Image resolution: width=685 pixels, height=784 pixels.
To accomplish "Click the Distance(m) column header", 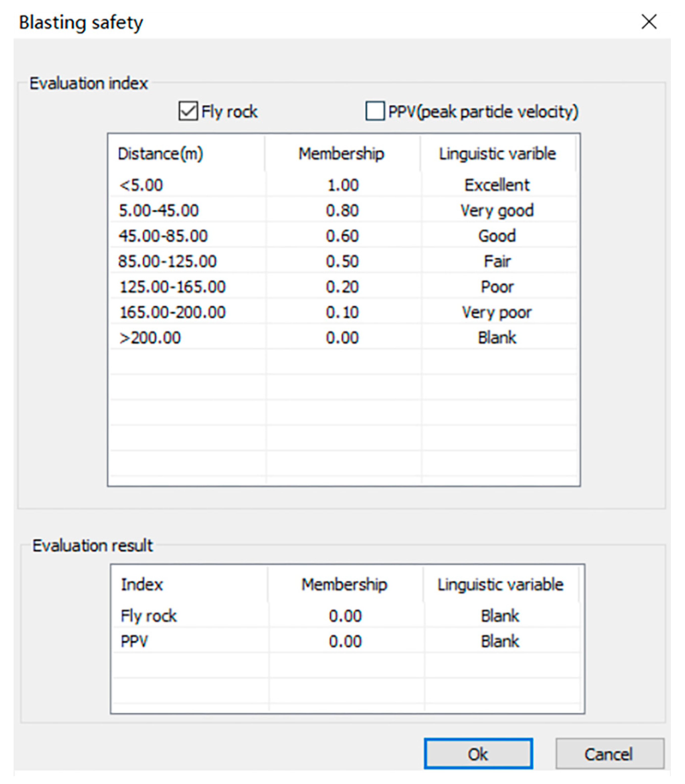I will [160, 154].
